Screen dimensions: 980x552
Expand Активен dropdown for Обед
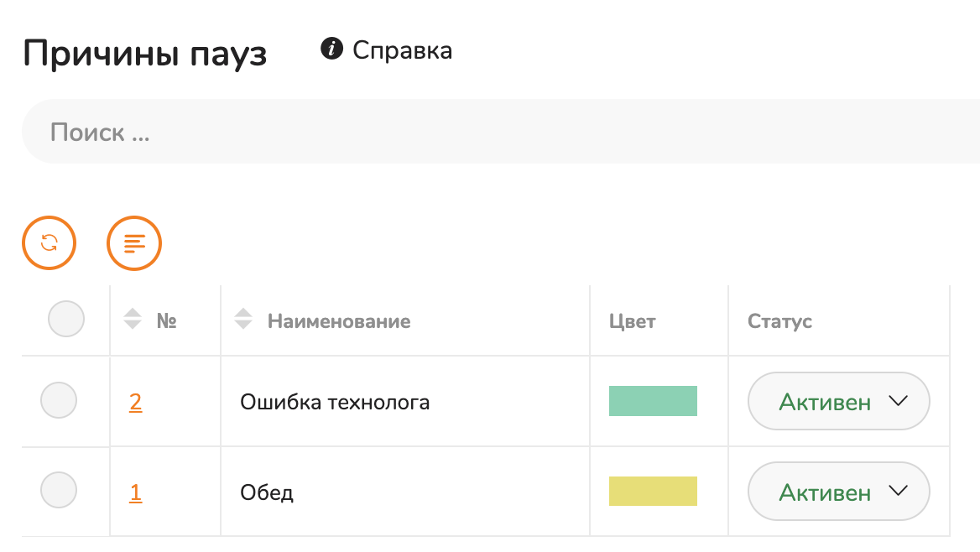pyautogui.click(x=839, y=491)
